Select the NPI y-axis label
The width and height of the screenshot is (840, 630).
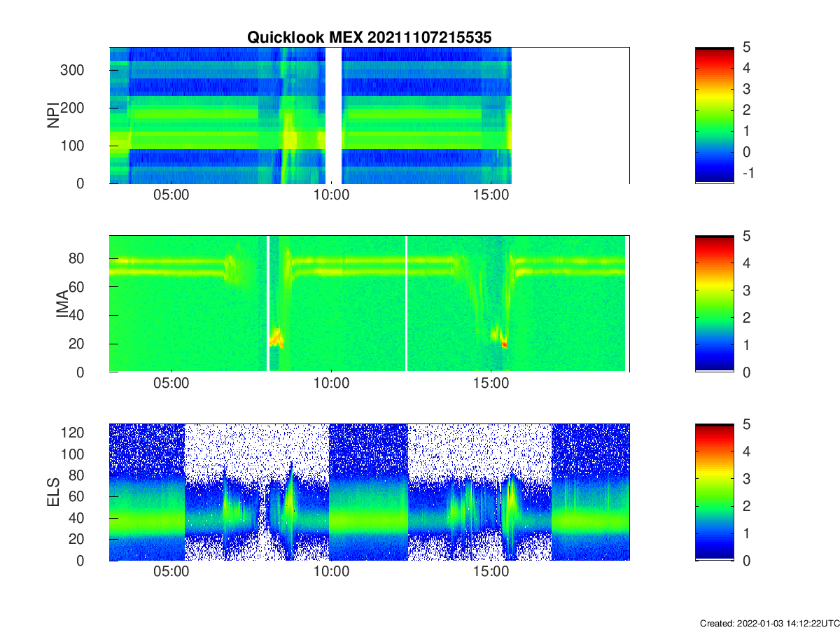point(52,115)
